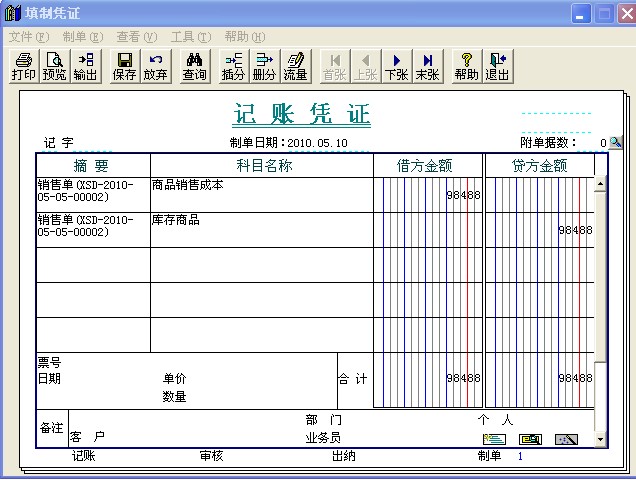Viewport: 636px width, 480px height.
Task: Click second row summary 销售单 cell
Action: click(x=93, y=230)
